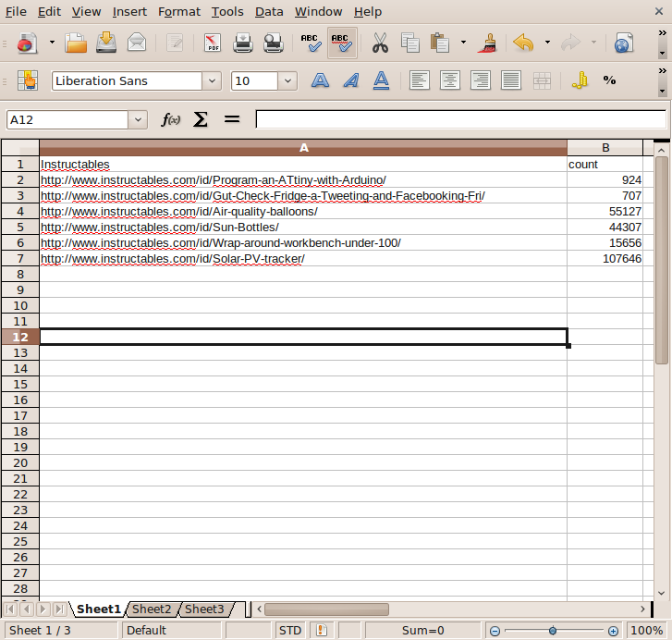Insert a Hyperlink with the globe icon
Image resolution: width=672 pixels, height=640 pixels.
(624, 43)
